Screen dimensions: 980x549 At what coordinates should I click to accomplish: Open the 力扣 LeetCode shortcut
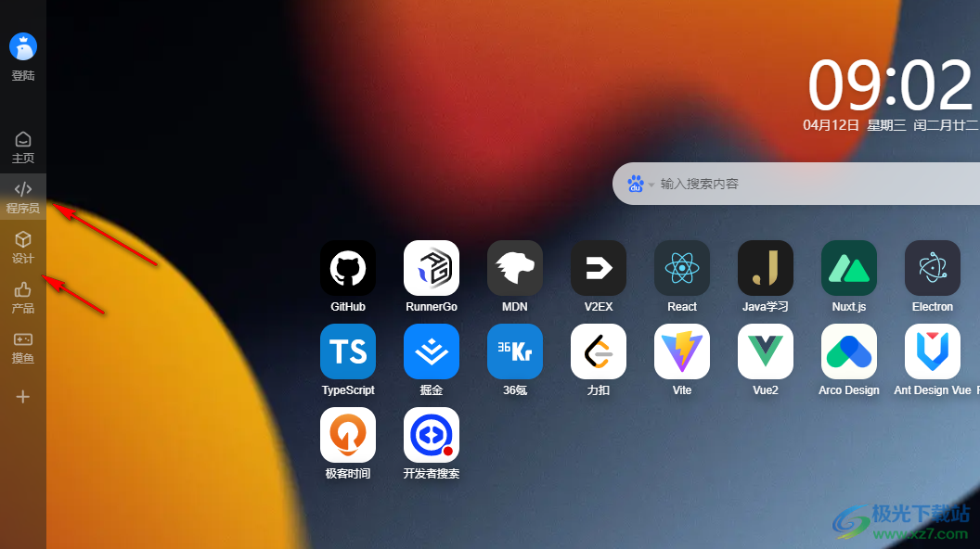[599, 351]
